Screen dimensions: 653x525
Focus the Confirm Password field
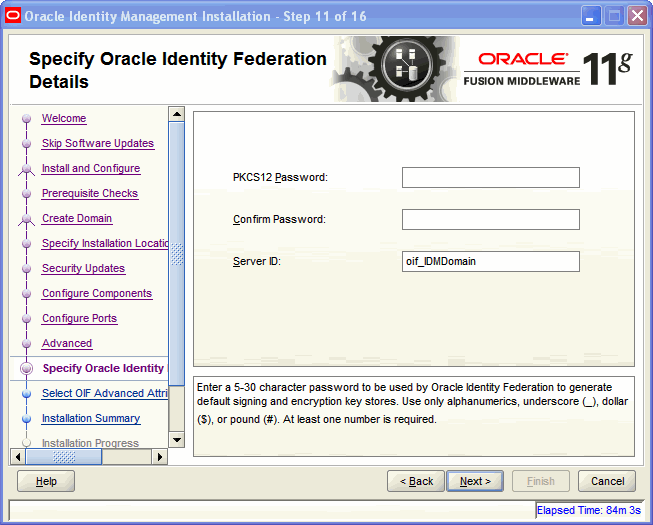click(x=491, y=219)
